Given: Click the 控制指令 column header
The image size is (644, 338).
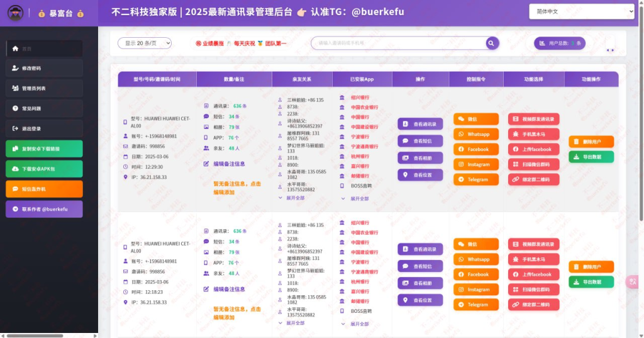Looking at the screenshot, I should click(x=476, y=79).
